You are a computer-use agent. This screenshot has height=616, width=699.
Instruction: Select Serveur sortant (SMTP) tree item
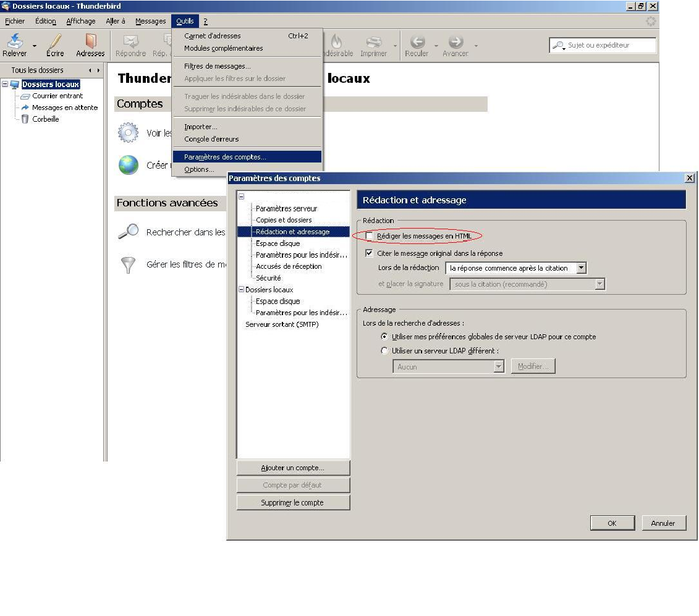click(282, 324)
